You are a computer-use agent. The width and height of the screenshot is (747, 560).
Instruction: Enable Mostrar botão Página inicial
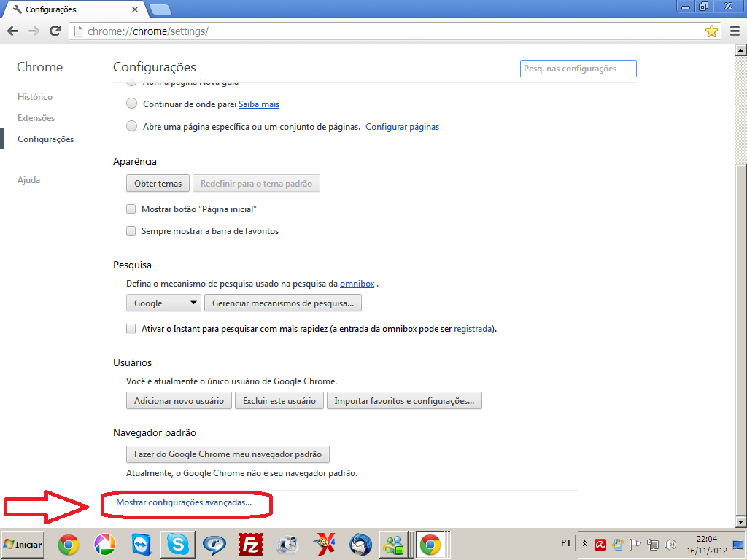click(x=131, y=209)
